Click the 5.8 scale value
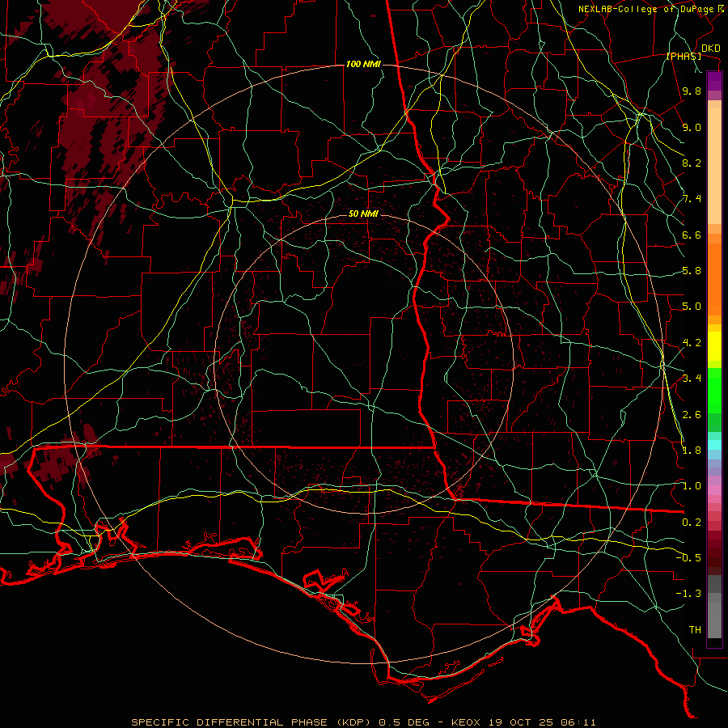 click(x=692, y=271)
